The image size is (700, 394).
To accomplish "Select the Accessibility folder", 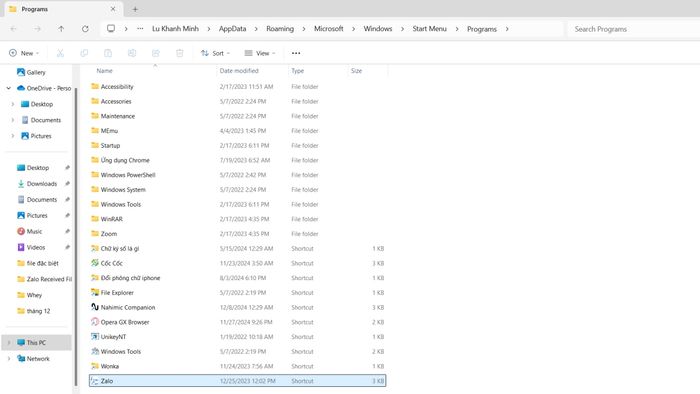I will [x=237, y=86].
